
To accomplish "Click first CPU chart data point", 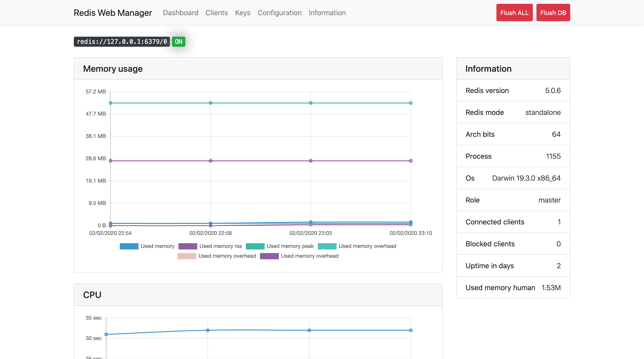I will click(106, 334).
